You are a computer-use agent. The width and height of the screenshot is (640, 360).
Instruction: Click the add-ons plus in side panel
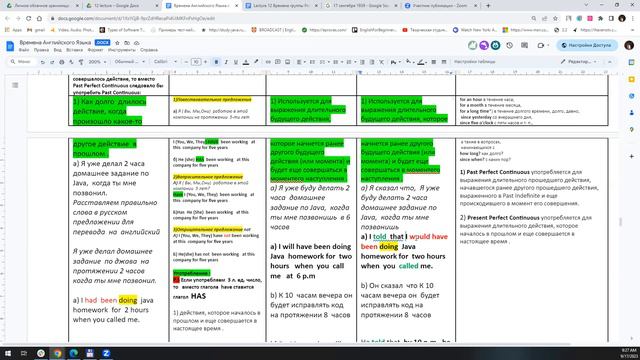click(x=631, y=156)
